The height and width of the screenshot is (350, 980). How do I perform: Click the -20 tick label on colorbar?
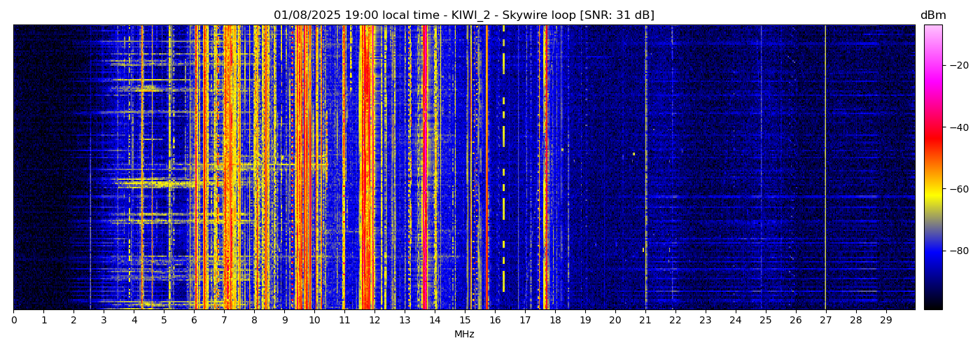point(958,65)
